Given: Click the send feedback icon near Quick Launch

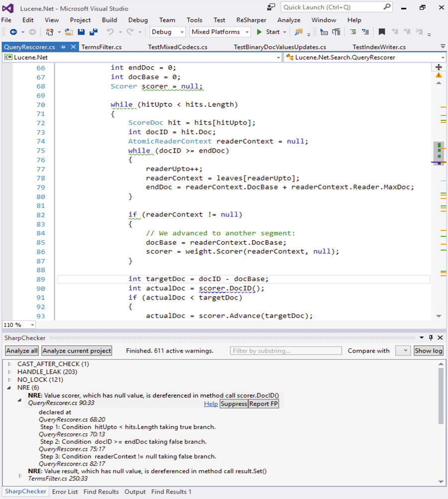Looking at the screenshot, I should (271, 6).
